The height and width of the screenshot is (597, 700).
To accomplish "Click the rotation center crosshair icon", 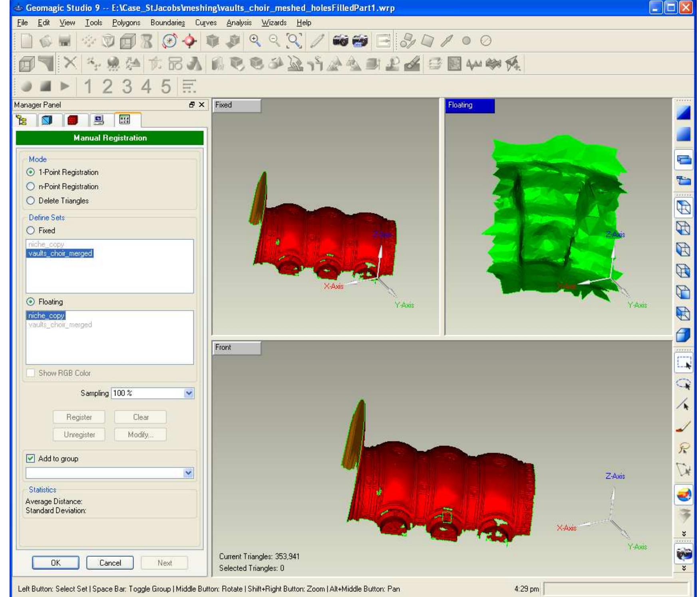I will tap(190, 41).
